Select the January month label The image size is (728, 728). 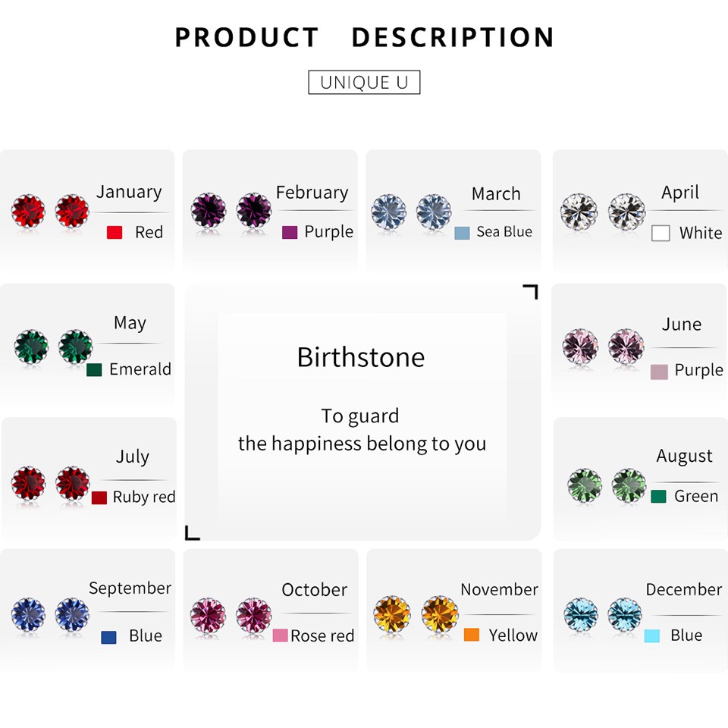pyautogui.click(x=129, y=192)
